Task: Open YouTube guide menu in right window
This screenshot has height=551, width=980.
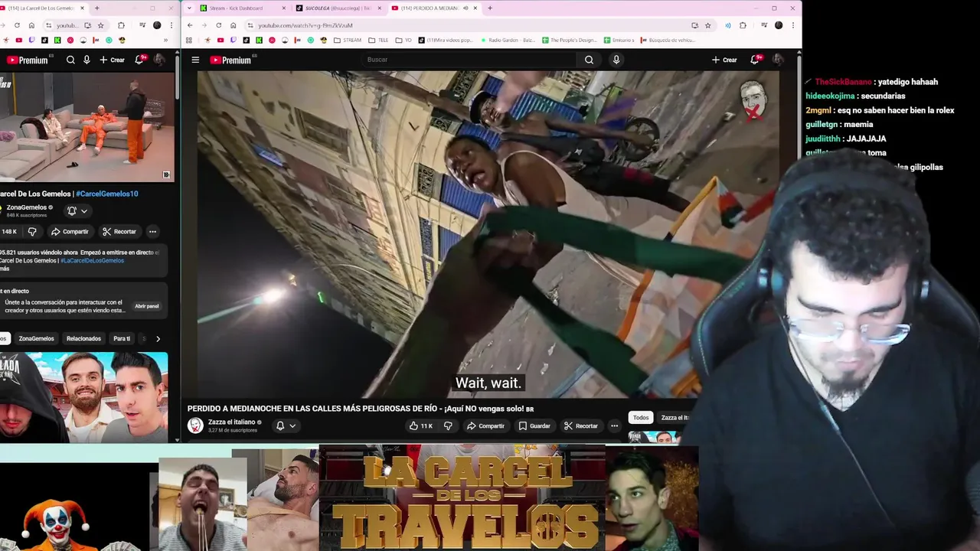Action: point(195,60)
